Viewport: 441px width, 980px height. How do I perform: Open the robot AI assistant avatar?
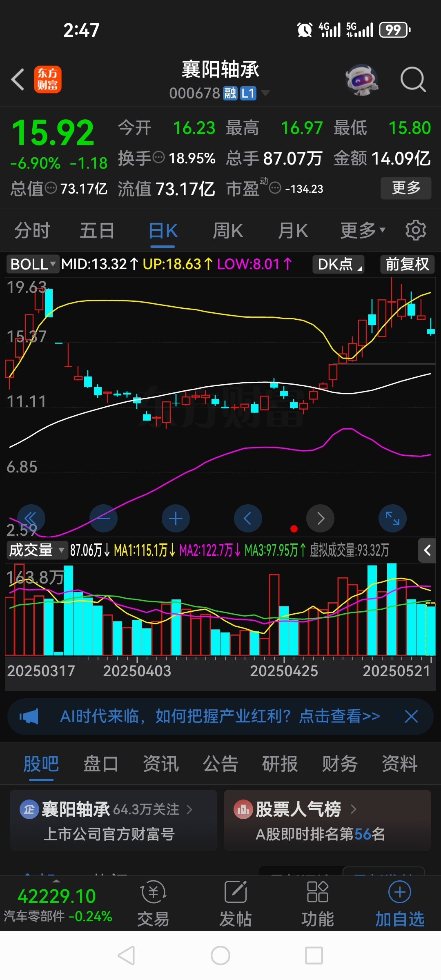362,79
